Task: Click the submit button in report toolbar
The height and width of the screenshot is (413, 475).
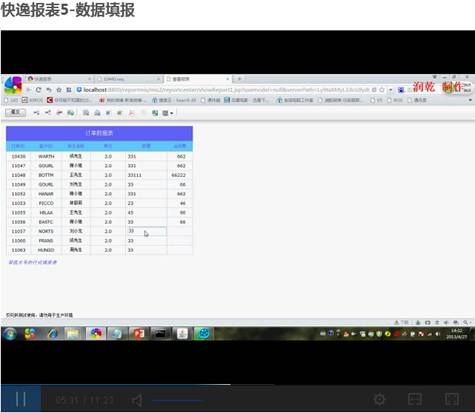Action: point(15,112)
